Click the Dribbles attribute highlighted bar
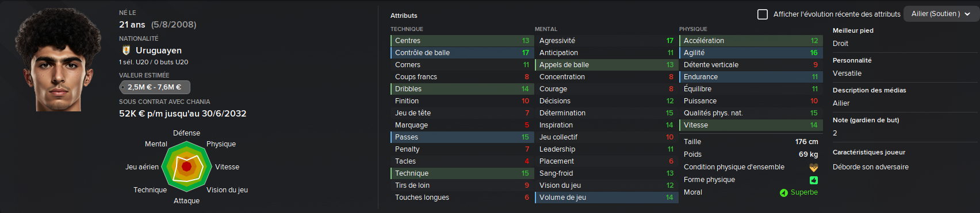Screen dimensions: 980x213 point(461,89)
